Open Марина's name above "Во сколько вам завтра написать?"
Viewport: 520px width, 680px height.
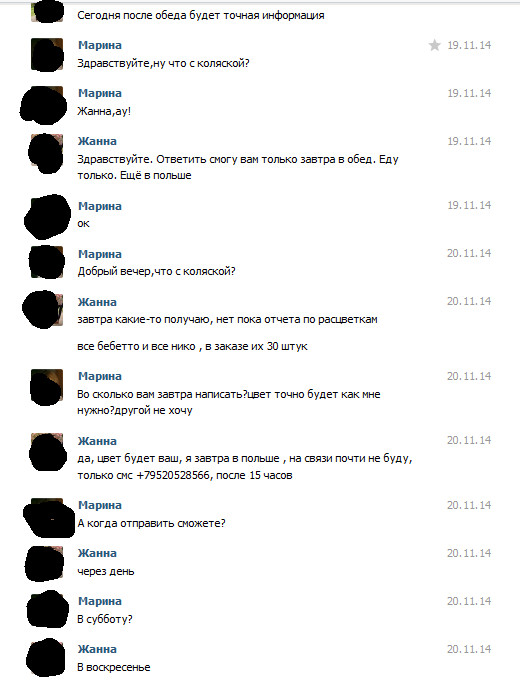(x=100, y=376)
